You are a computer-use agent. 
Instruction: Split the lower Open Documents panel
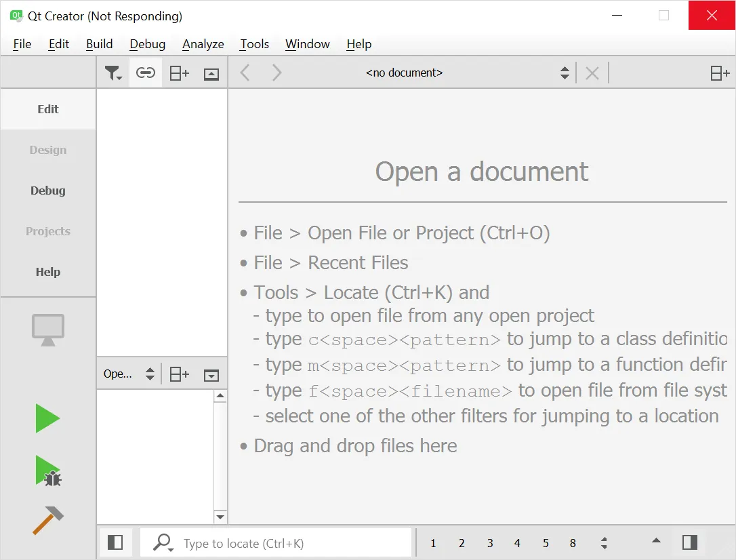tap(179, 374)
